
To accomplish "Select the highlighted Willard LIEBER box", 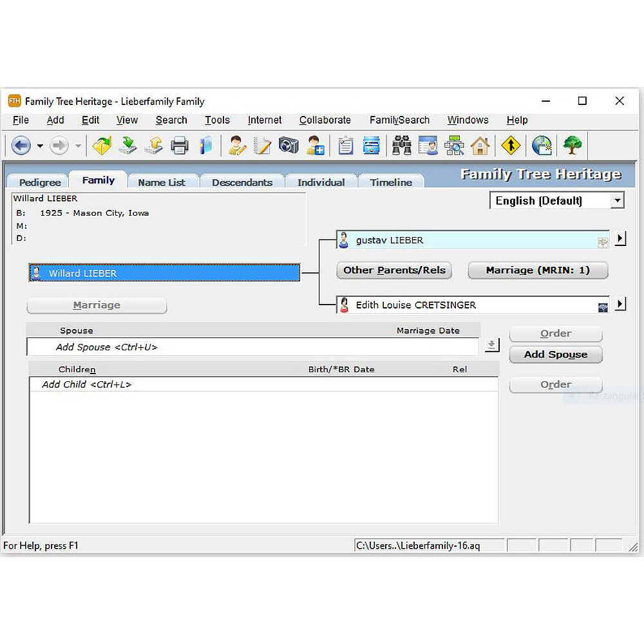I will click(164, 273).
